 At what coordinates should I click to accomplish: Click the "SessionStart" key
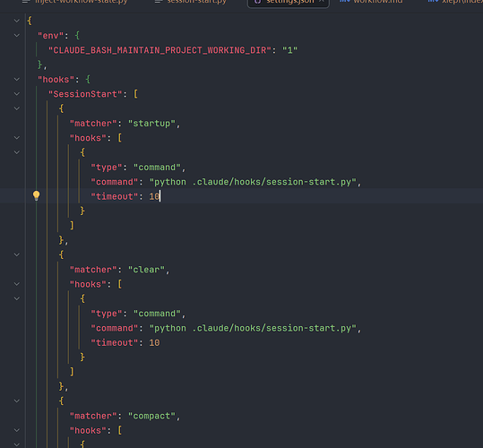tap(85, 94)
